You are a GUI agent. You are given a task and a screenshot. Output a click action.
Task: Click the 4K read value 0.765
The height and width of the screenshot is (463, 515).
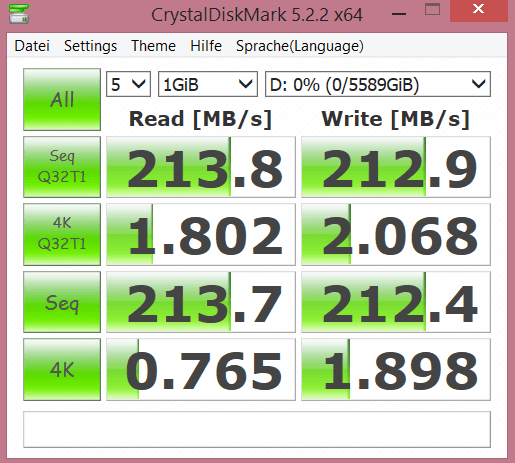[201, 369]
